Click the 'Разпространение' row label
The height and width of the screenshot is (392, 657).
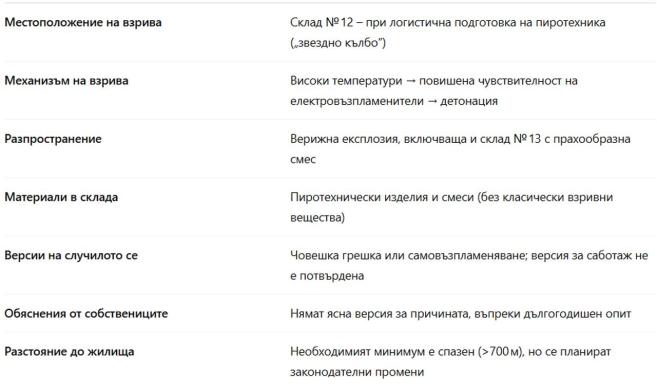click(x=53, y=139)
